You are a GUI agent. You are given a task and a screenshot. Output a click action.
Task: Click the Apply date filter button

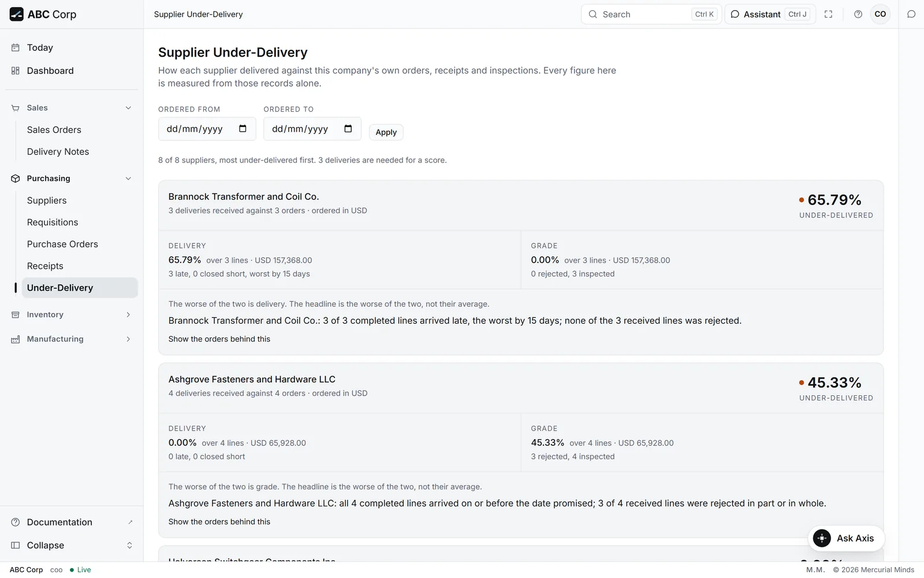click(386, 132)
